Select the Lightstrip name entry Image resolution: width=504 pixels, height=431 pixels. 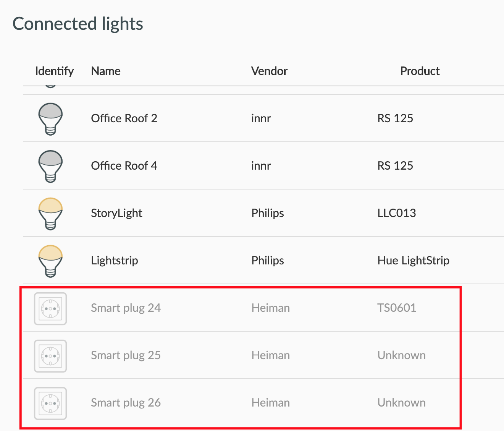[x=115, y=261]
